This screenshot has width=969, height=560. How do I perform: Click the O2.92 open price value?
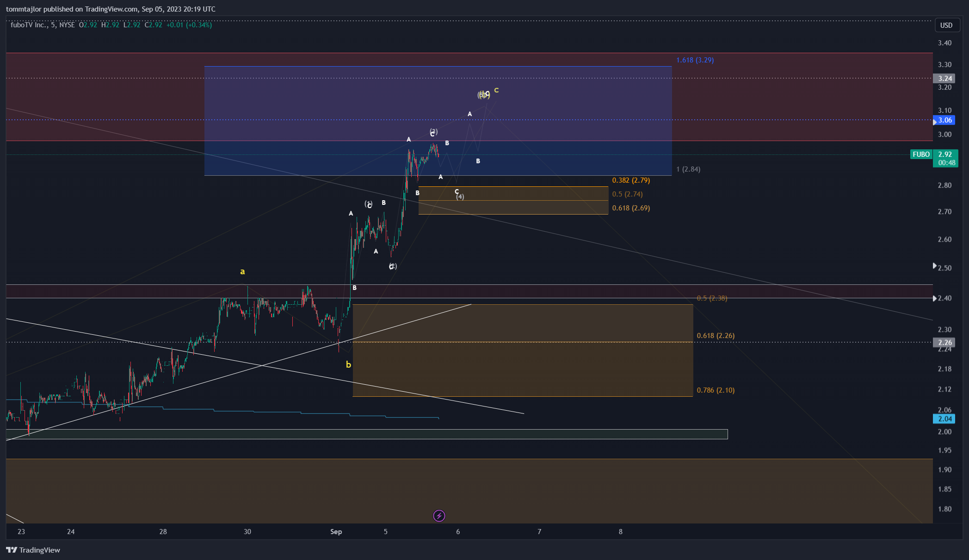(x=88, y=25)
